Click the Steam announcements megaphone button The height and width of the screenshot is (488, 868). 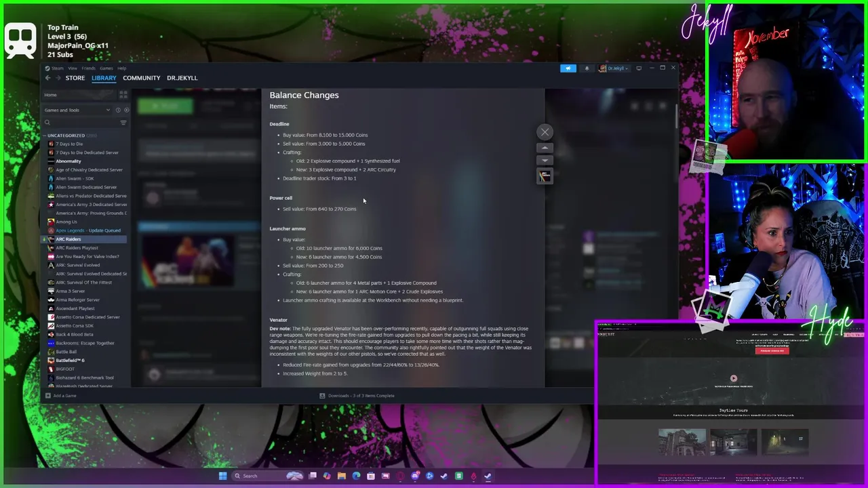point(568,68)
